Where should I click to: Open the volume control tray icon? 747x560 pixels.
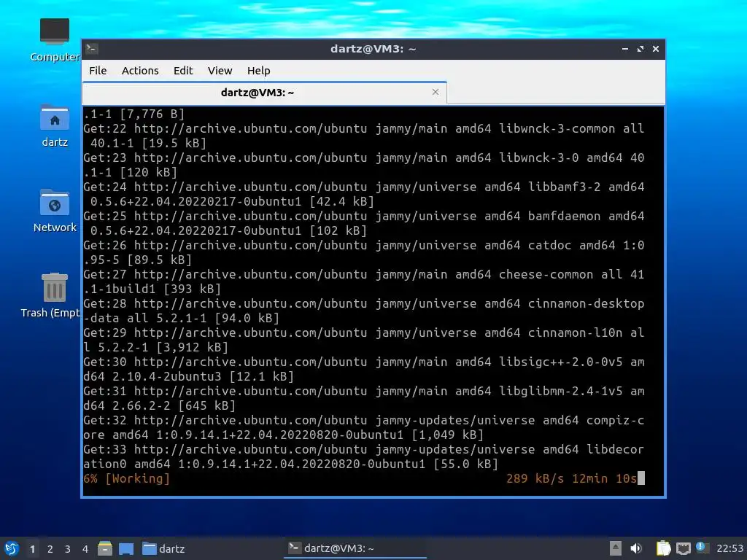click(x=636, y=548)
